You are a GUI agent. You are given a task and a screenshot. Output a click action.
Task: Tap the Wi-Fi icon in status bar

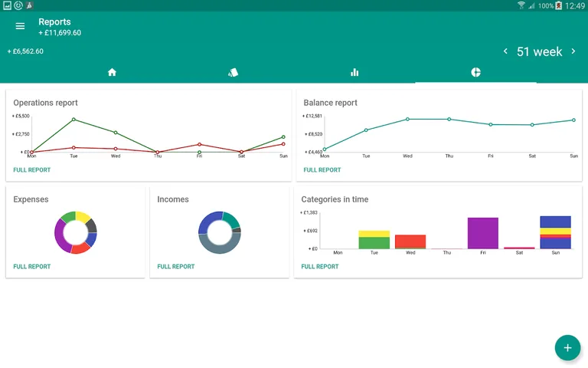tap(521, 5)
